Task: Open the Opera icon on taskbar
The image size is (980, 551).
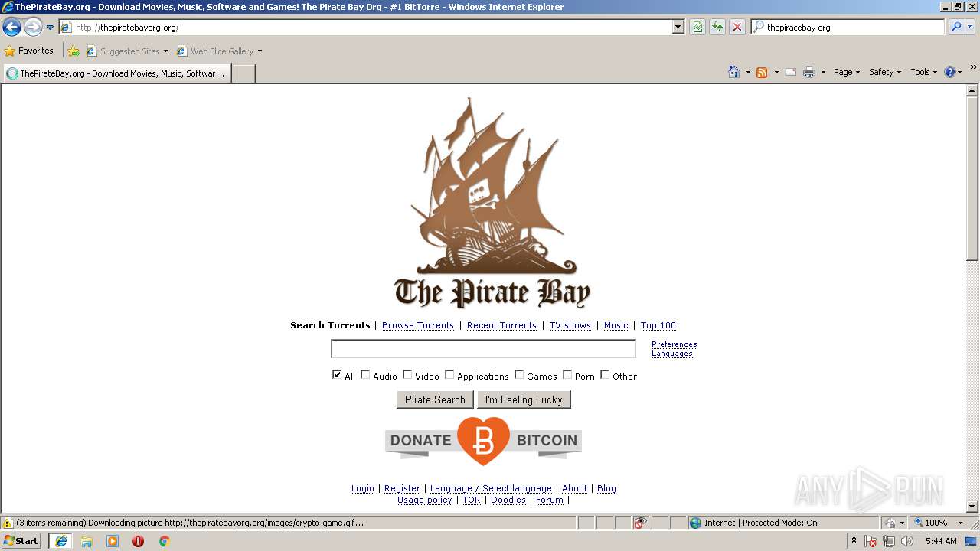Action: (138, 541)
